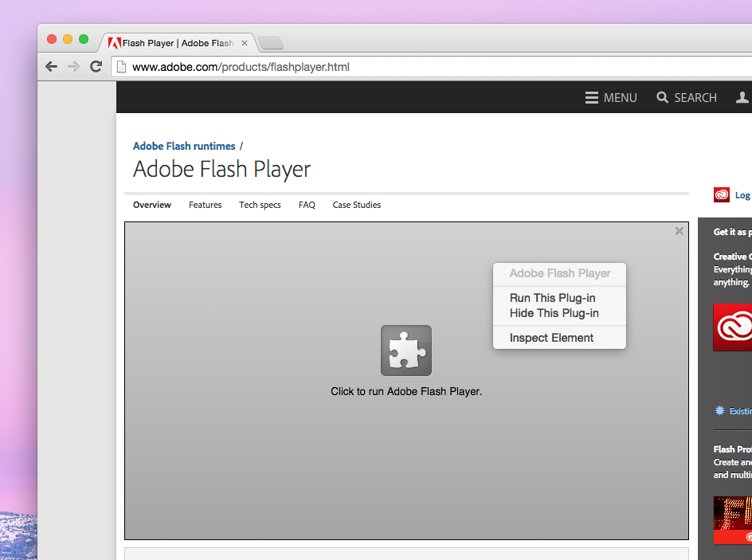
Task: Click the user profile icon in header
Action: click(742, 97)
